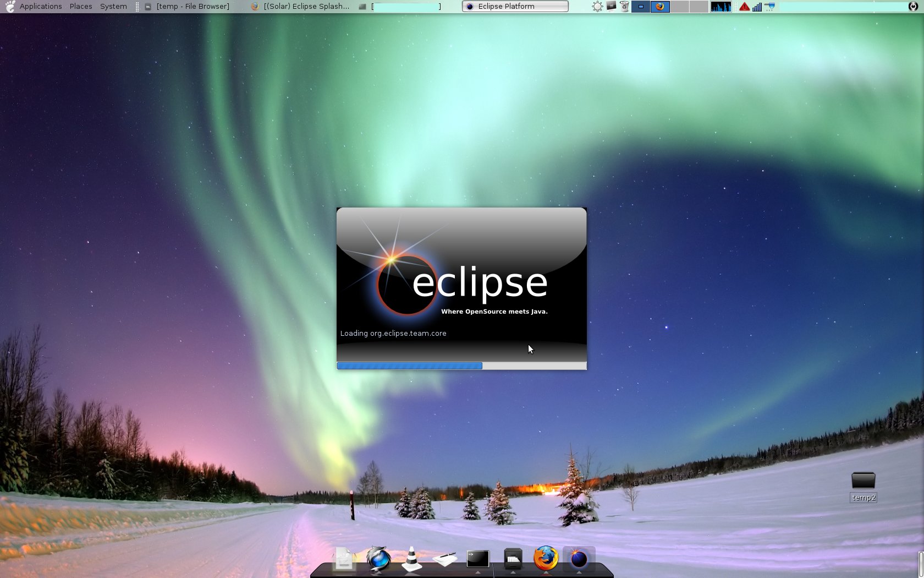Click the Eclipse splash loading progress bar
Viewport: 924px width, 578px height.
(x=461, y=366)
